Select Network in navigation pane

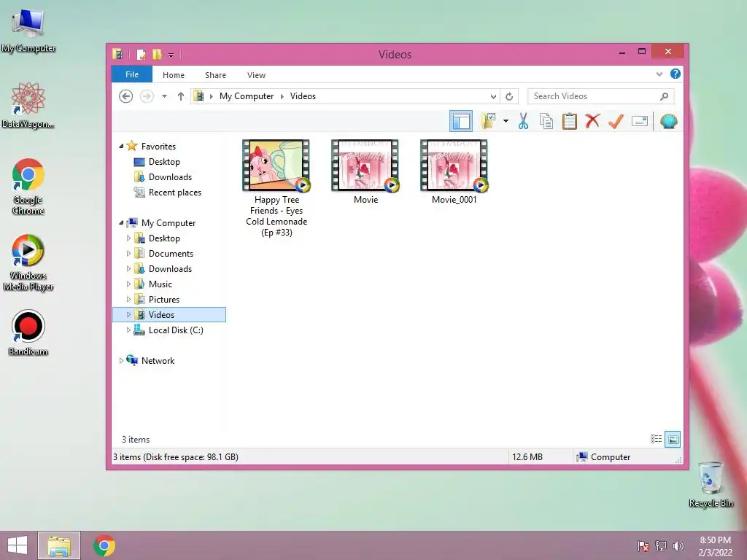click(158, 361)
